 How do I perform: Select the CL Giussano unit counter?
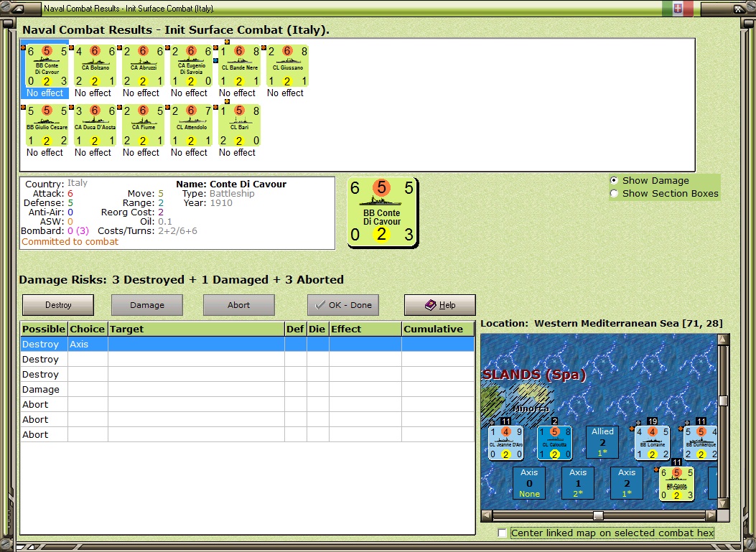click(288, 65)
